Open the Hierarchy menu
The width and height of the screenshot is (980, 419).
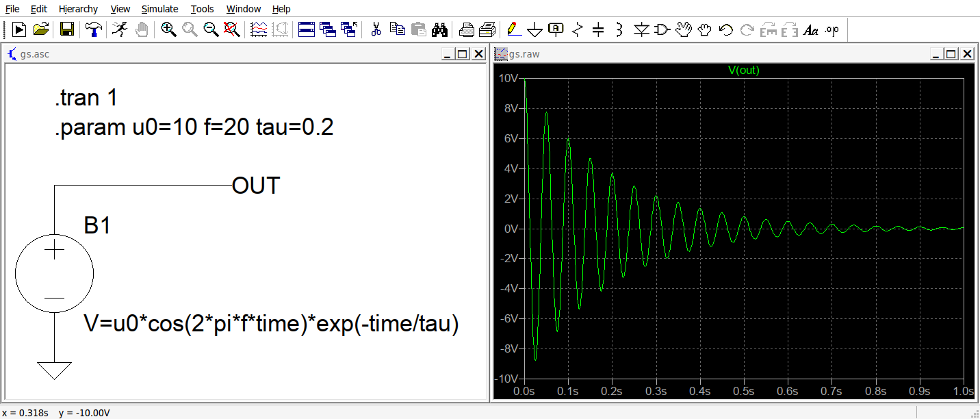(x=78, y=9)
